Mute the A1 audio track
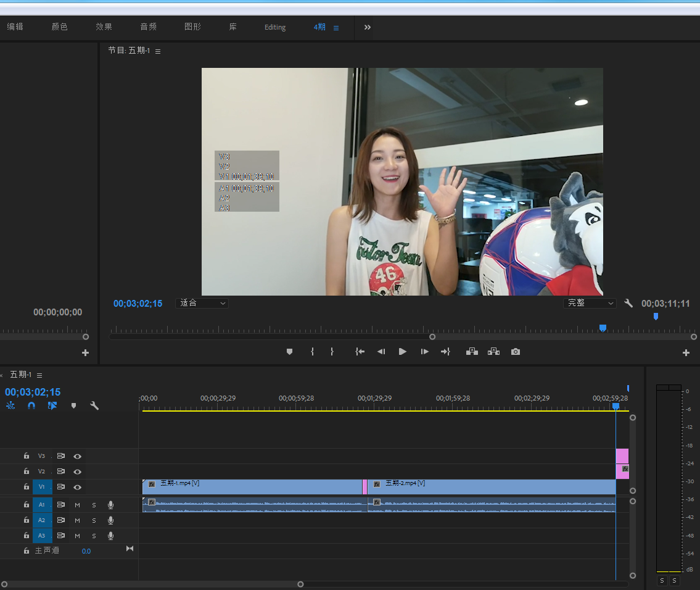The height and width of the screenshot is (590, 700). click(78, 505)
